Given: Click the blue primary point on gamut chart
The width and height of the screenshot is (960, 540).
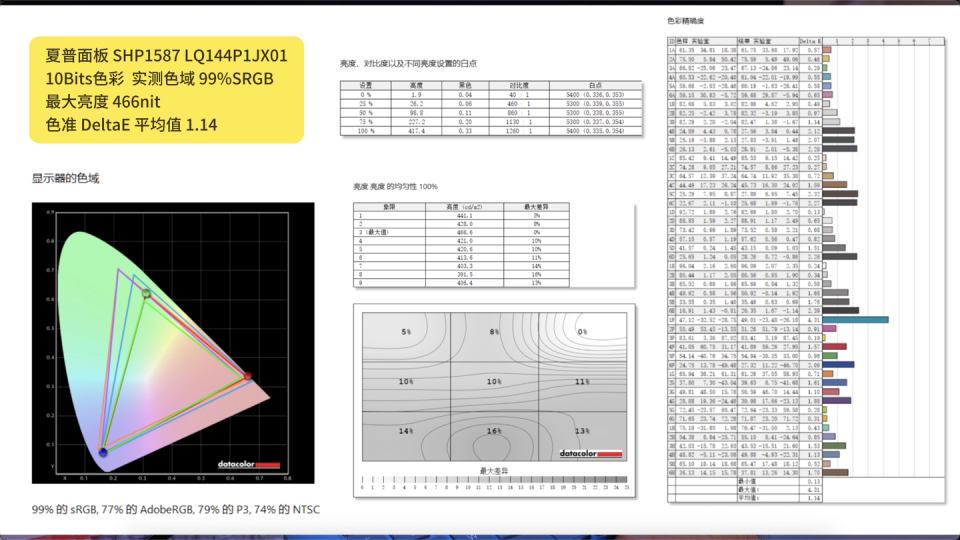Looking at the screenshot, I should (x=103, y=452).
